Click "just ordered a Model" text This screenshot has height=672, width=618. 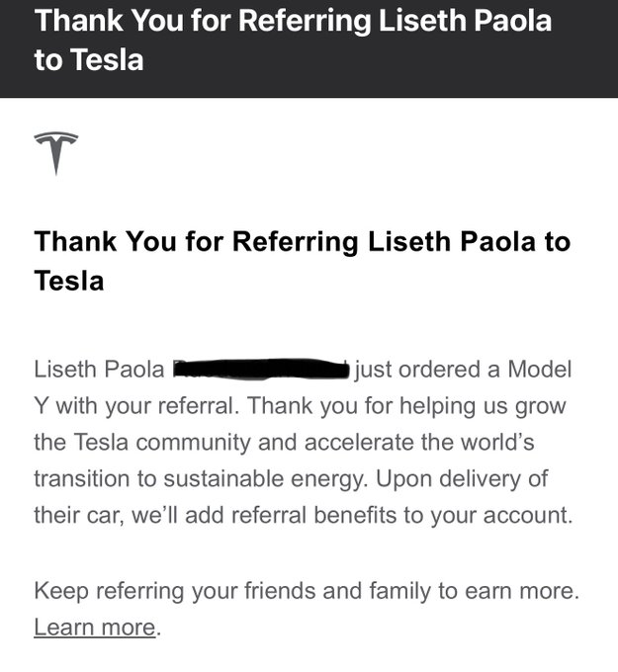click(463, 370)
